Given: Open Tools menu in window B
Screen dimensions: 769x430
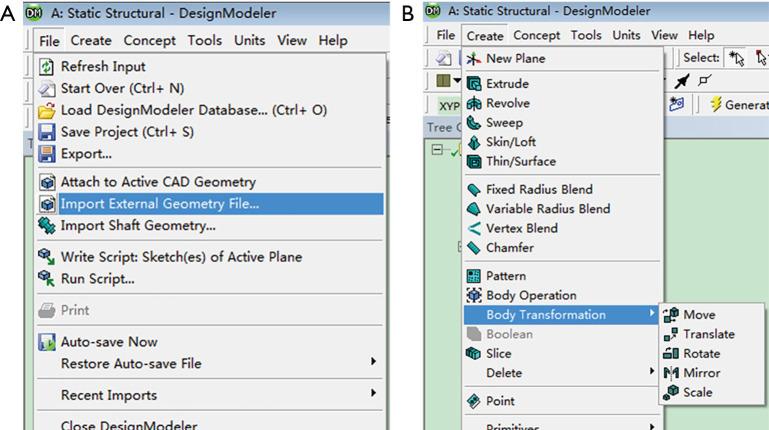Looking at the screenshot, I should (586, 35).
